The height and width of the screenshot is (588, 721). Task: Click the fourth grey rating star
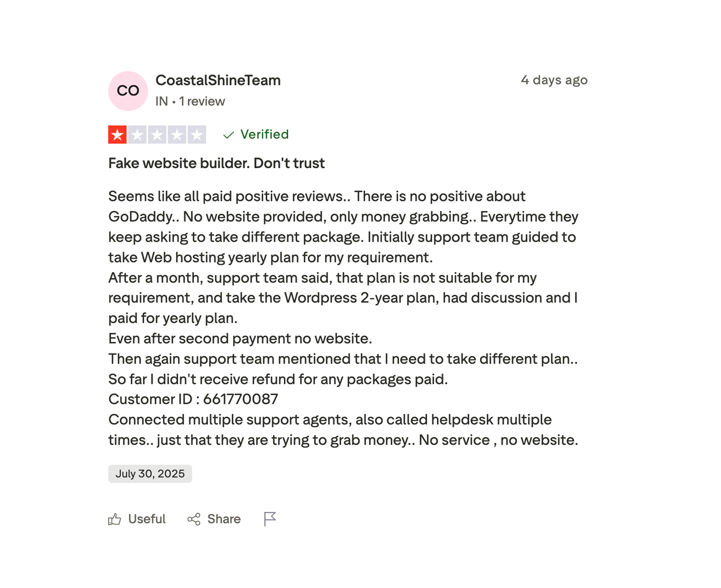(x=177, y=134)
